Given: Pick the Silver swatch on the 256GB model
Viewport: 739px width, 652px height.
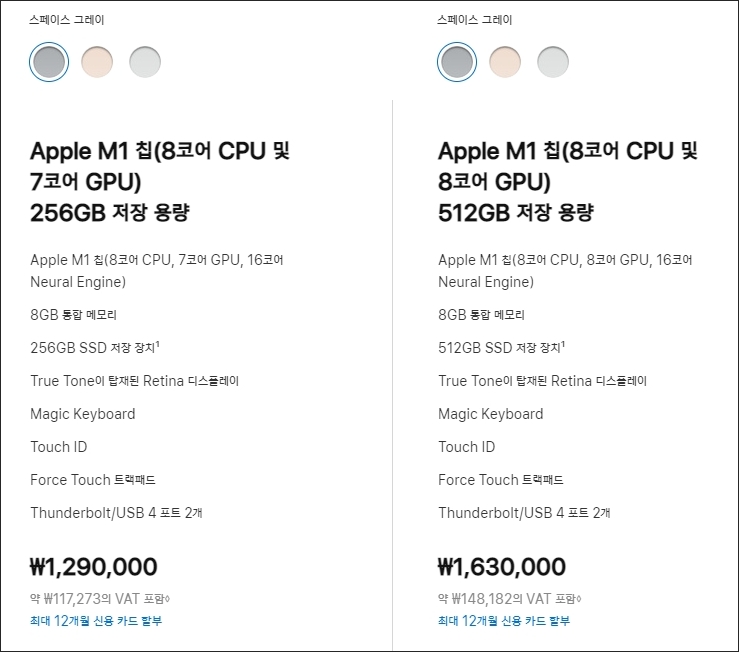Looking at the screenshot, I should click(145, 62).
